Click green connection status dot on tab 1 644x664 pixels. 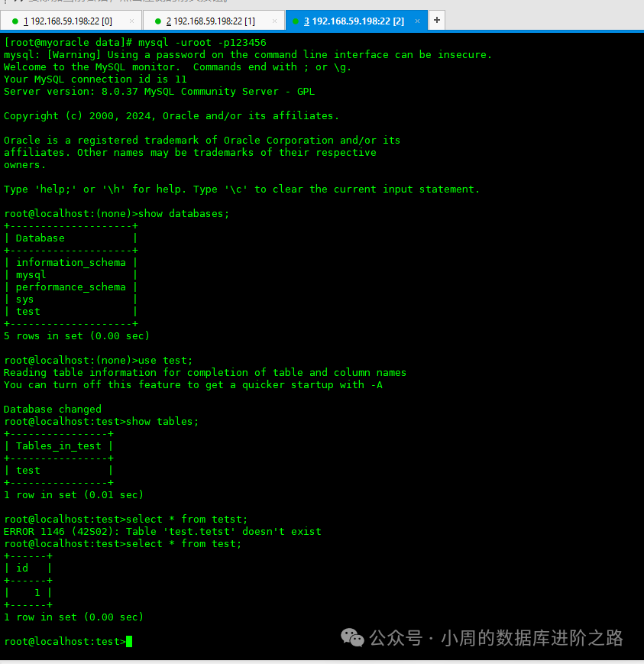[15, 21]
